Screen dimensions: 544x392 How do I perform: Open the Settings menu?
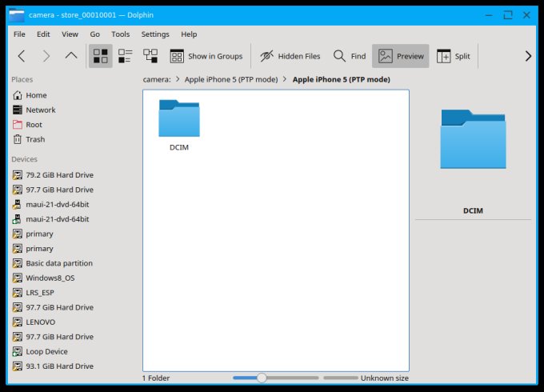point(155,34)
